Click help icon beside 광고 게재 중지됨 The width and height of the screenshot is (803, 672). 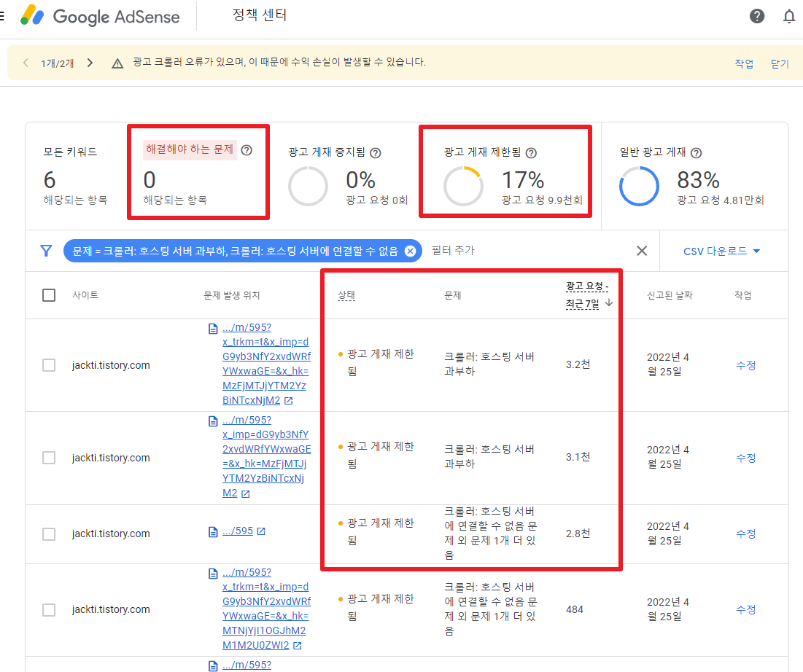[x=376, y=153]
